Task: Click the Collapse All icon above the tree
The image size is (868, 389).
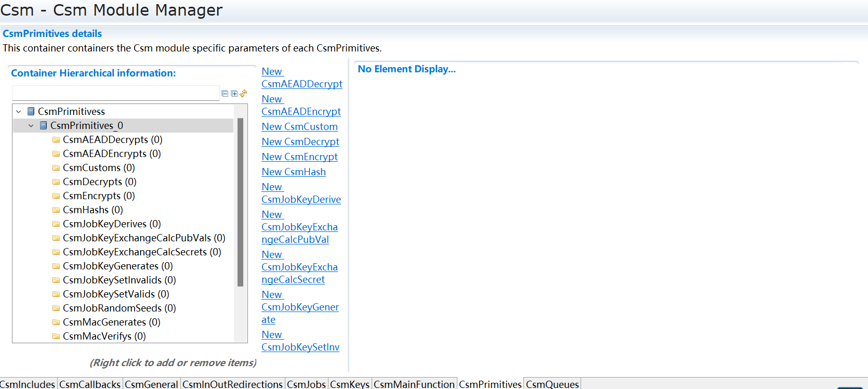Action: tap(225, 94)
